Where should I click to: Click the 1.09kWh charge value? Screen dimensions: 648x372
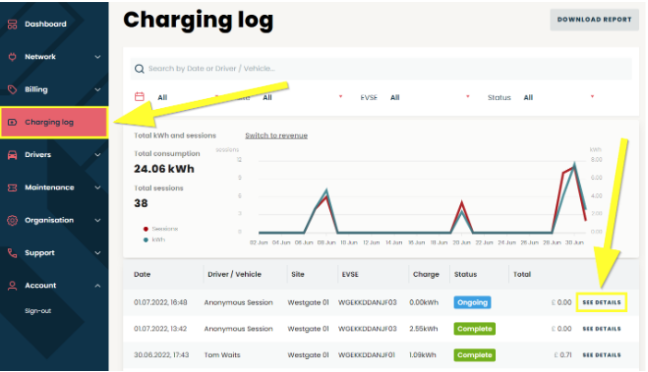(x=423, y=355)
